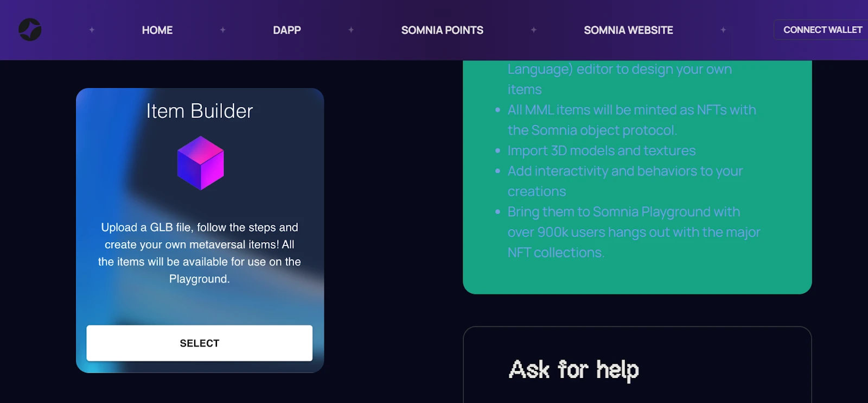
Task: Open the DAPP menu item
Action: 286,30
